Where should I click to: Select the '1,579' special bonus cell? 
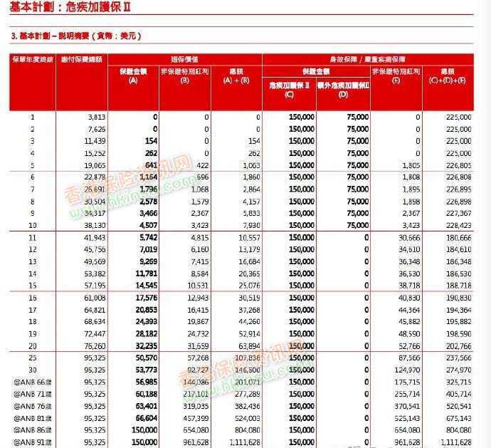[x=200, y=202]
